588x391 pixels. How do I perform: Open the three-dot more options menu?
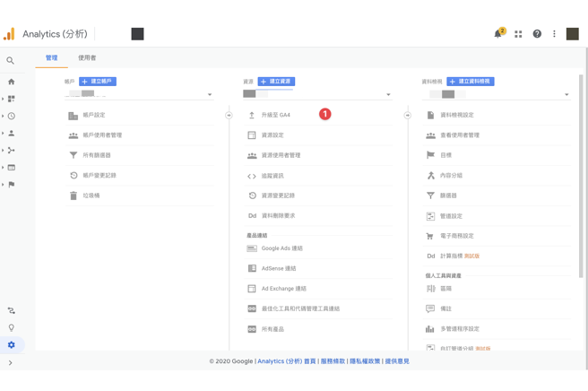554,34
